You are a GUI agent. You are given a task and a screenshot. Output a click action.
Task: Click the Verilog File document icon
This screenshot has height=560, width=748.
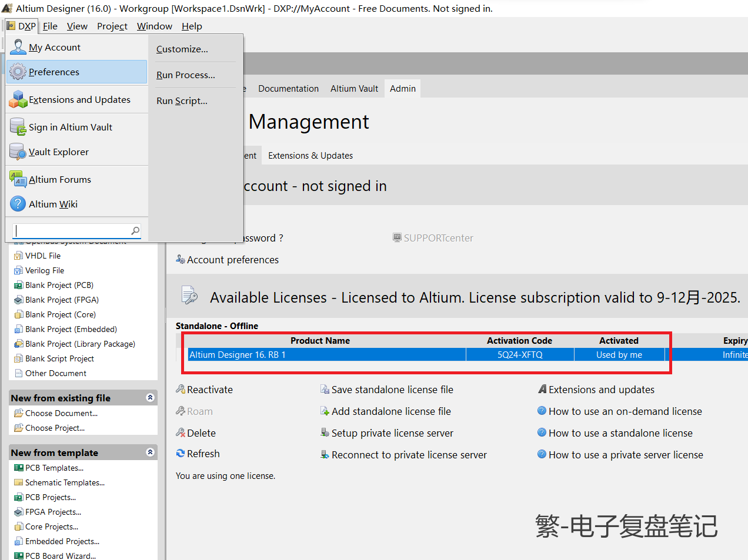coord(18,270)
